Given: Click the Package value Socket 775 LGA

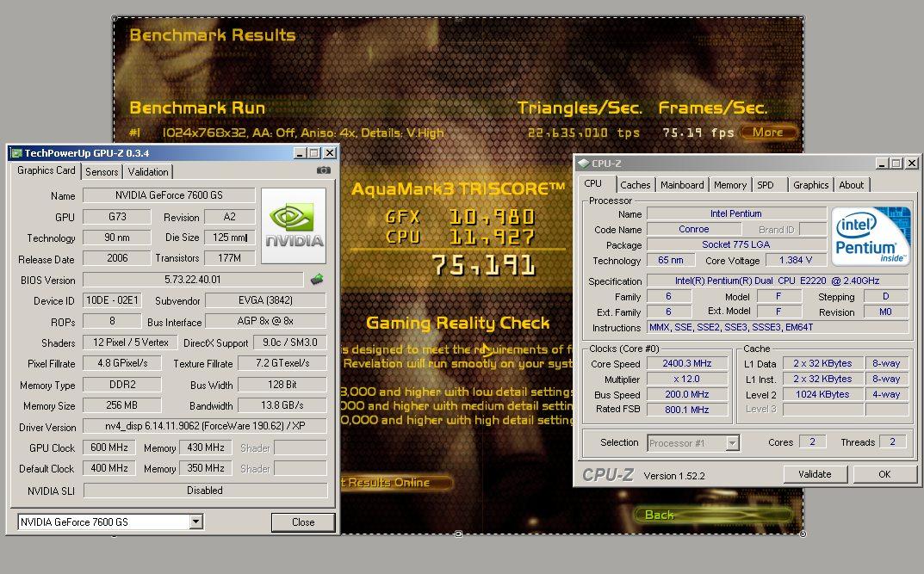Looking at the screenshot, I should (x=736, y=244).
